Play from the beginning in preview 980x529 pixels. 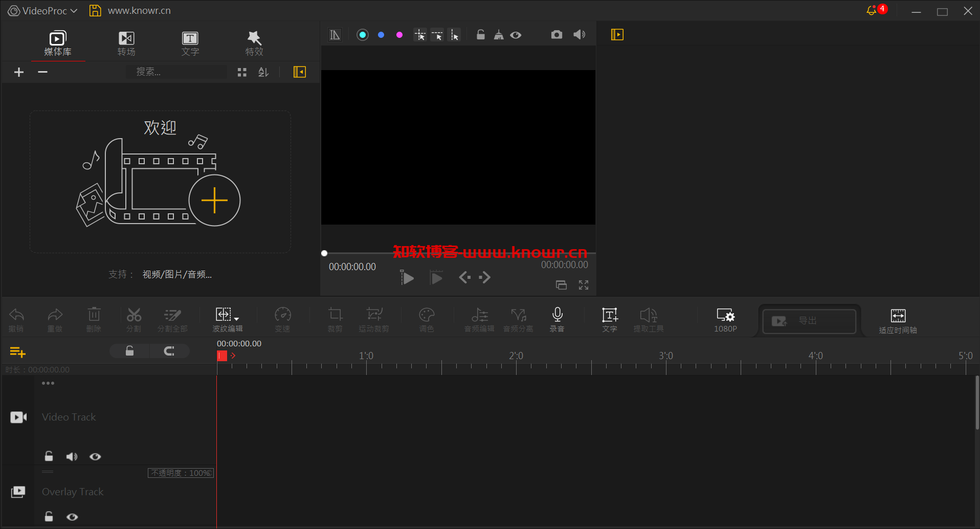[407, 278]
